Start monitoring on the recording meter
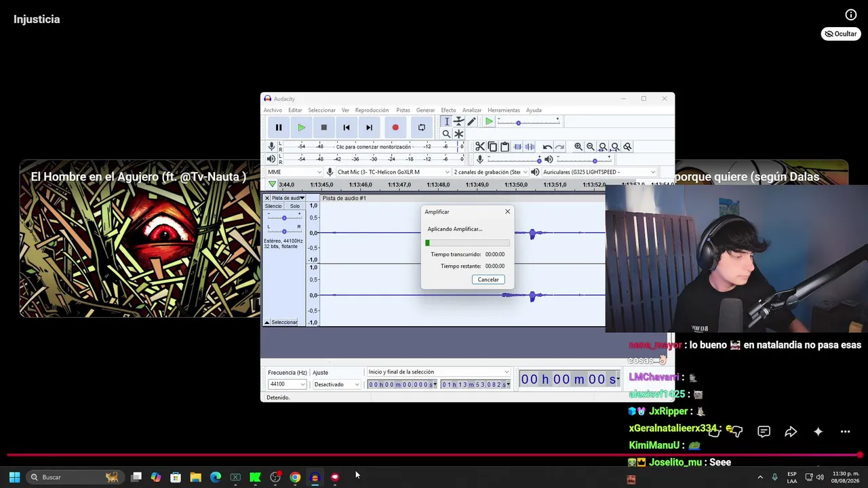Viewport: 868px width, 488px height. click(374, 146)
